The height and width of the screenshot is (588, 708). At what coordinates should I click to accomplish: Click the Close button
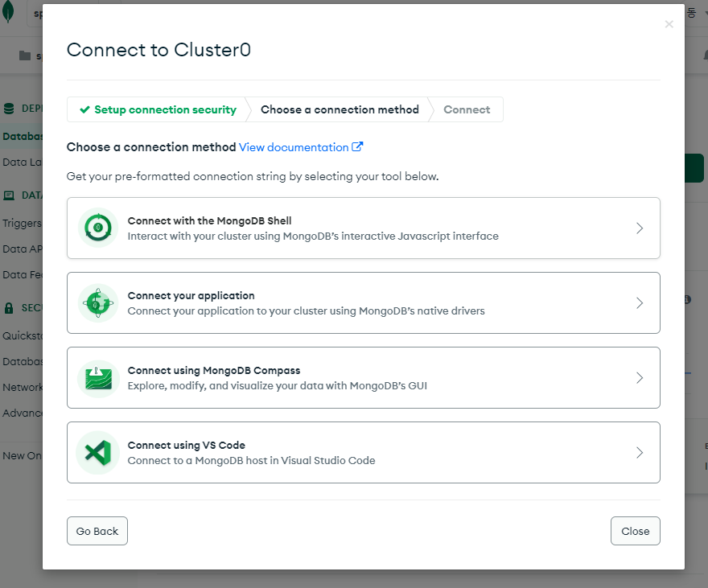(636, 531)
